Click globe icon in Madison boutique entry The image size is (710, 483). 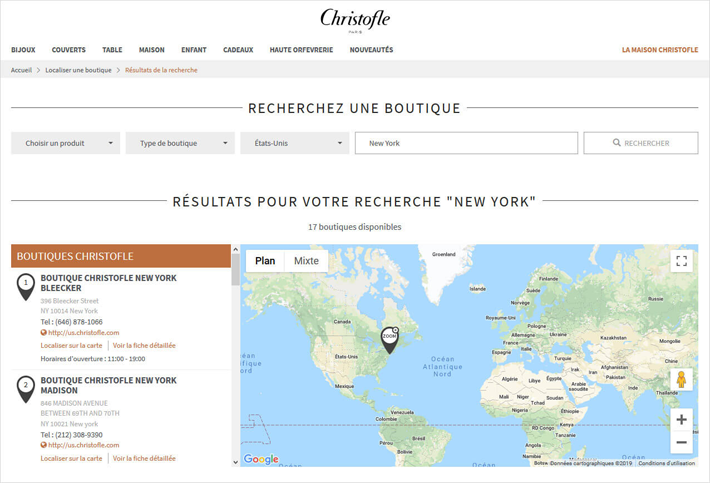pos(43,445)
